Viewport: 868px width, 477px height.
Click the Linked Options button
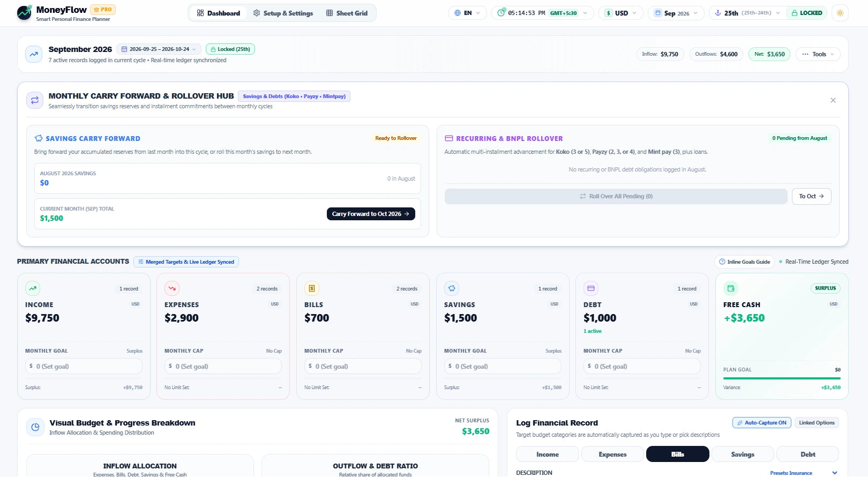(x=817, y=423)
